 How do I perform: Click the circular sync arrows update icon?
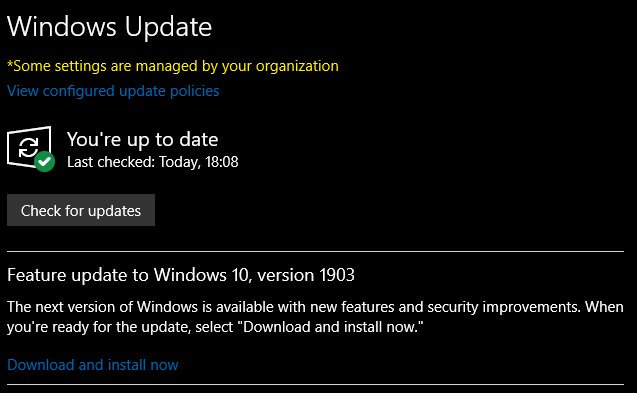tap(28, 147)
